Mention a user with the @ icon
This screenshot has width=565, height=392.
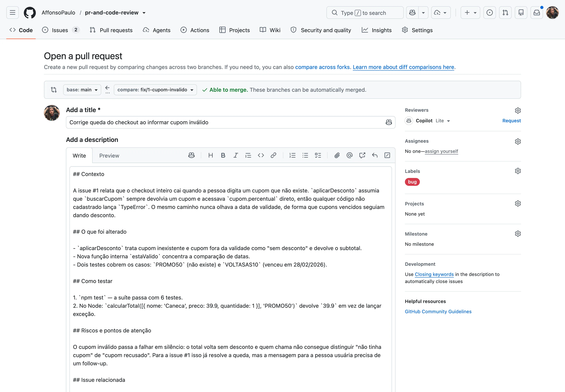(x=349, y=155)
